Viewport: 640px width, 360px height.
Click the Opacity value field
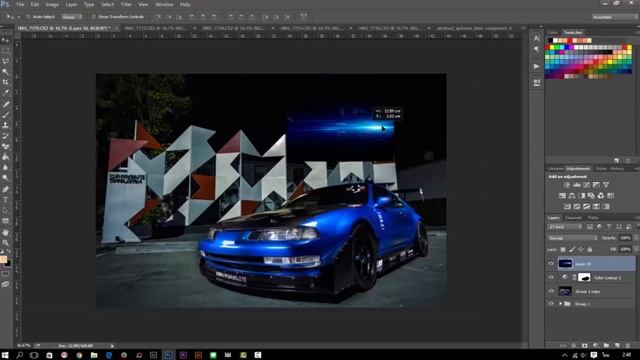coord(625,238)
